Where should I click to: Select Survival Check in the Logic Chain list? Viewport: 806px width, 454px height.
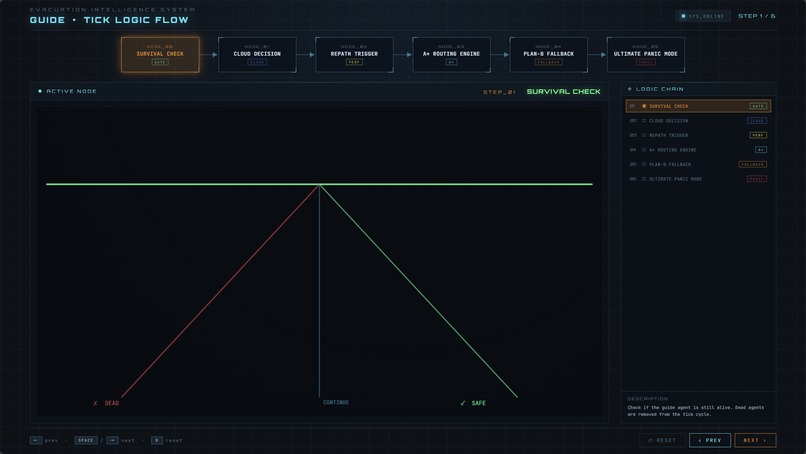click(698, 106)
